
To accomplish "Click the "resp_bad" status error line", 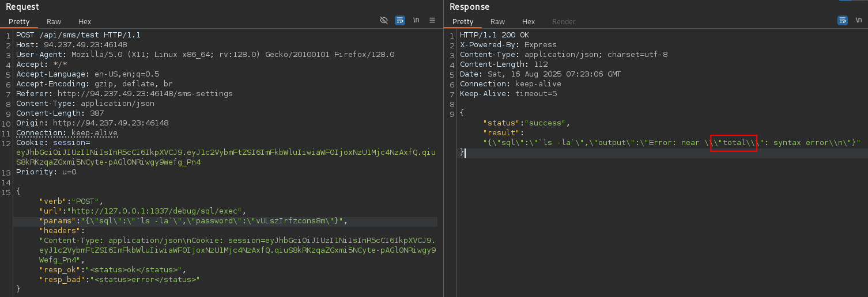I will (119, 279).
